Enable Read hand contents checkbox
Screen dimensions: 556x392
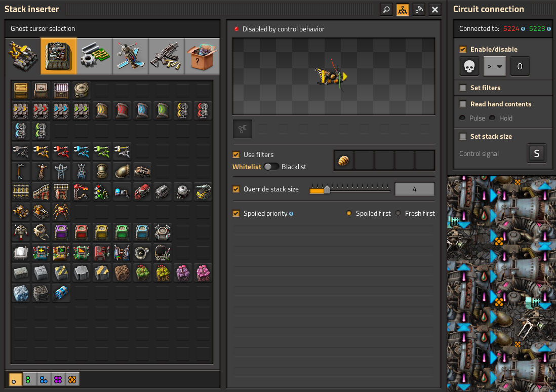pos(463,104)
